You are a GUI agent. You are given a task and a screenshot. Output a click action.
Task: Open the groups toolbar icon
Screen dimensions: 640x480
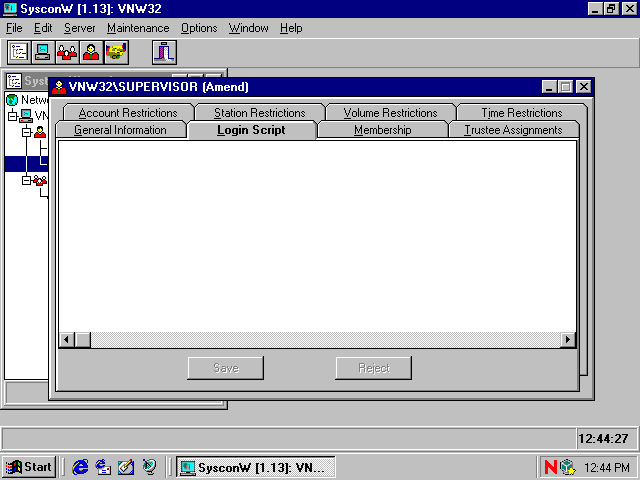point(67,52)
